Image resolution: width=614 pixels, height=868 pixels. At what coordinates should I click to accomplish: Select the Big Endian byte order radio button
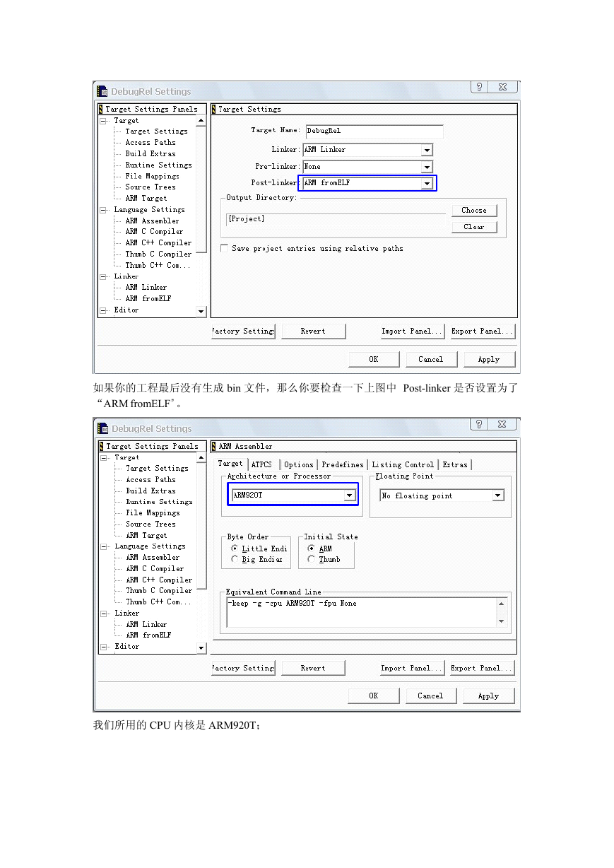click(x=235, y=559)
